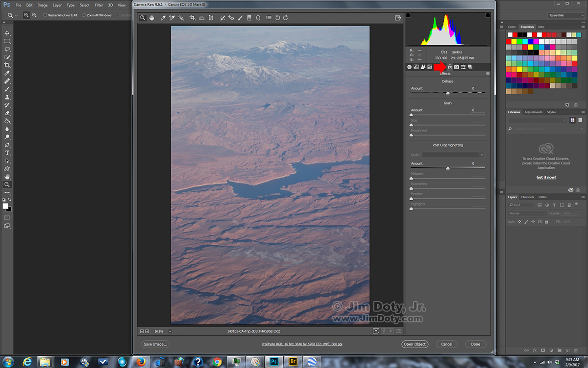The width and height of the screenshot is (588, 368).
Task: Open the Layers Kind filter dropdown
Action: click(521, 205)
